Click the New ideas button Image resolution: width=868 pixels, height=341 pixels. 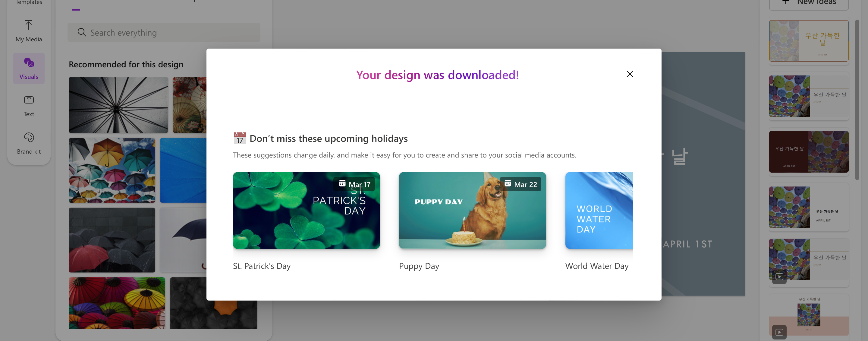coord(808,3)
